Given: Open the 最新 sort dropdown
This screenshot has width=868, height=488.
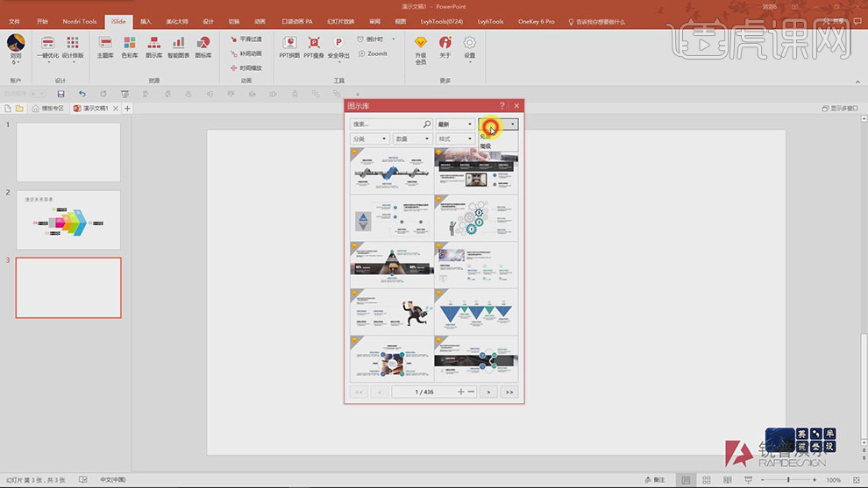Looking at the screenshot, I should click(455, 124).
